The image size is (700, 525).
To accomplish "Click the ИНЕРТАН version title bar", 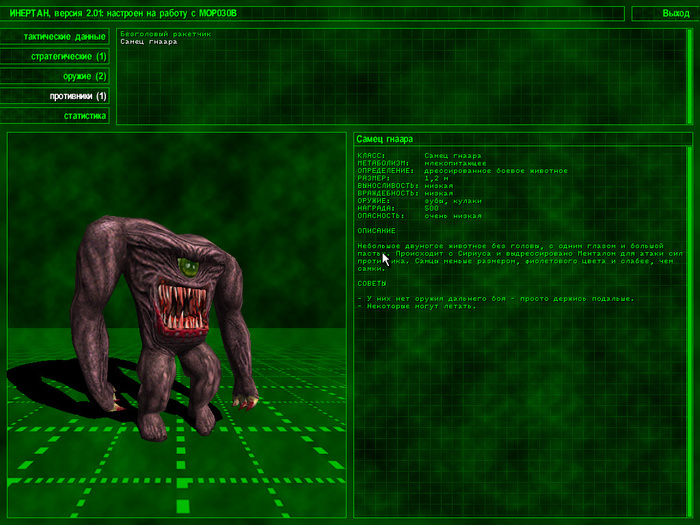I will click(312, 13).
